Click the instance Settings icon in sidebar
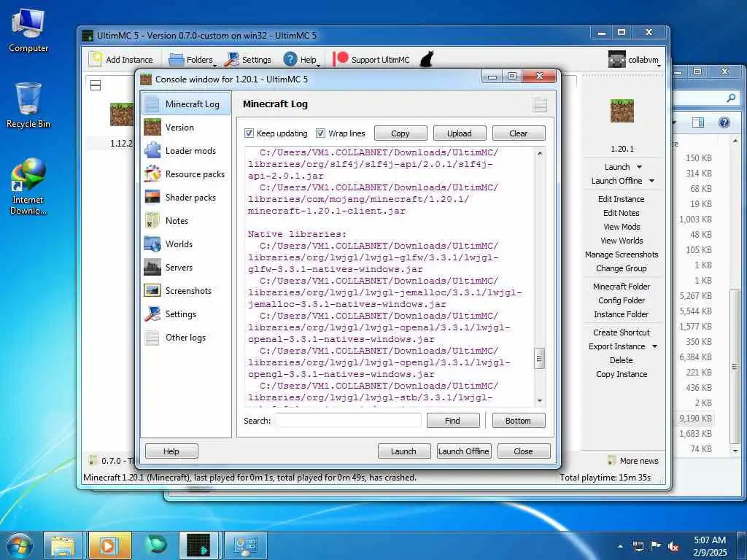The image size is (747, 560). click(152, 314)
